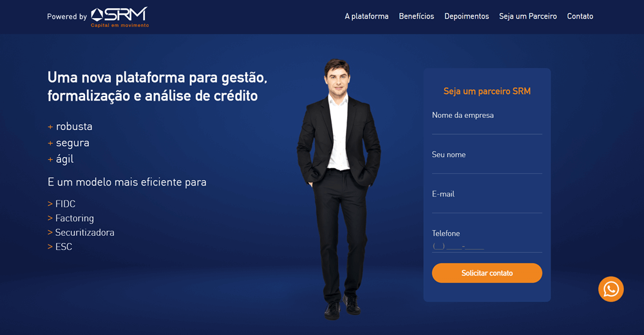Click the FIDC list item
Viewport: 644px width, 335px height.
pos(62,204)
